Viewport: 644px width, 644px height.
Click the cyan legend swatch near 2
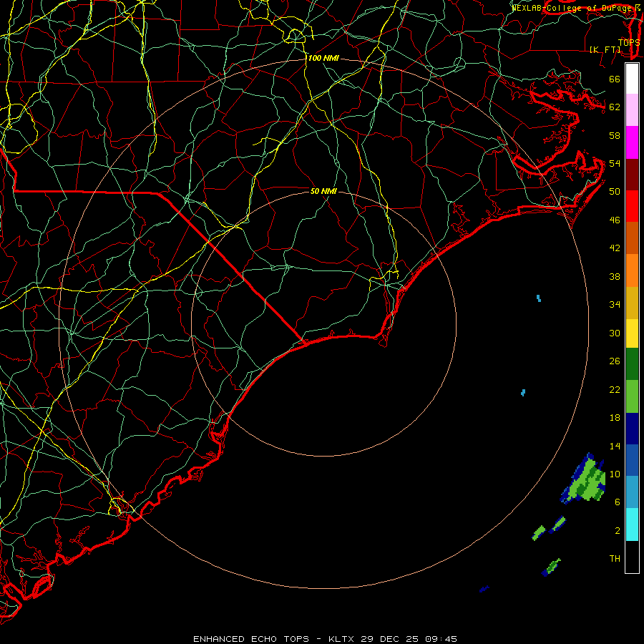632,525
